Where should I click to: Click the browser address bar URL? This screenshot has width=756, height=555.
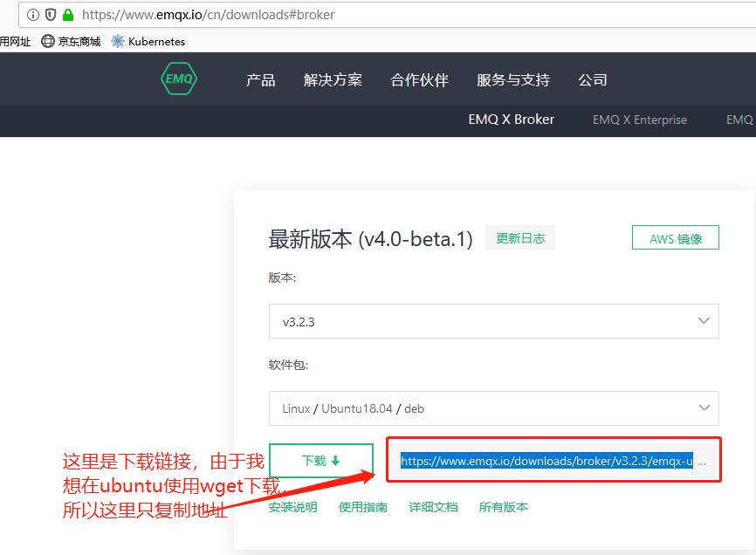pyautogui.click(x=208, y=15)
